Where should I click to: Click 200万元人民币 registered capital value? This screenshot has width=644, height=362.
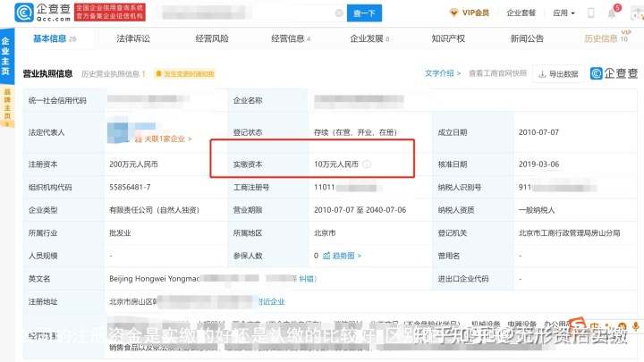(133, 164)
